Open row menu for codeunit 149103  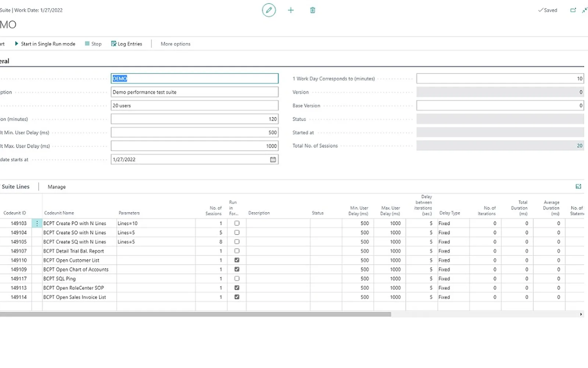pyautogui.click(x=37, y=223)
